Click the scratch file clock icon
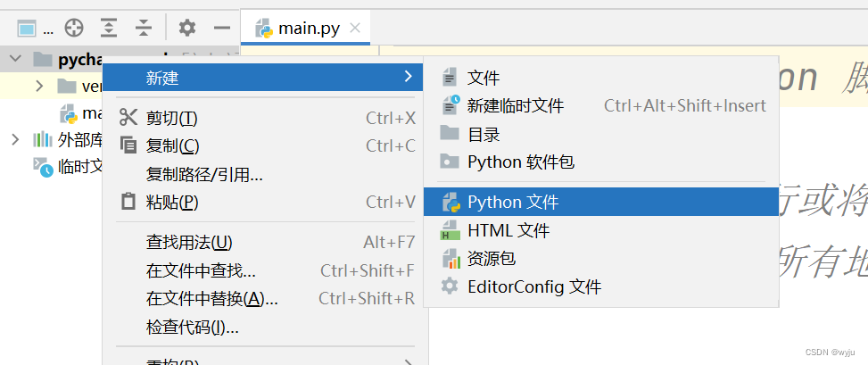The height and width of the screenshot is (365, 868). tap(451, 104)
